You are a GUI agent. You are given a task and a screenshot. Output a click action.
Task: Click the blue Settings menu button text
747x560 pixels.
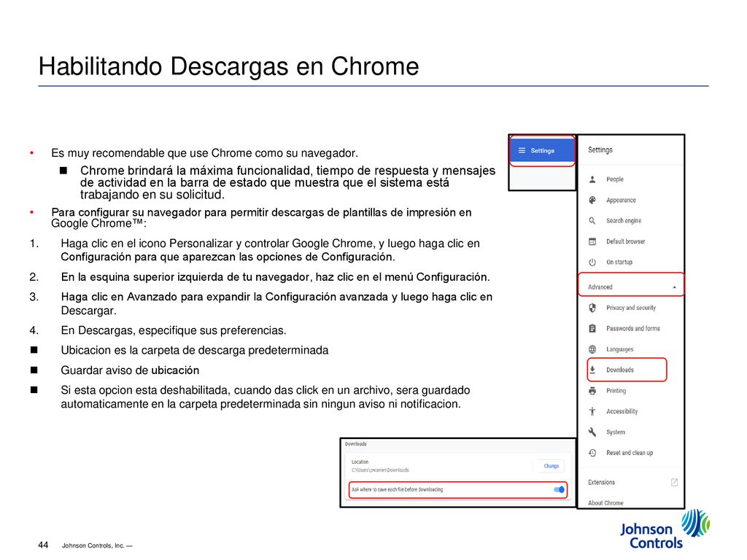(x=543, y=150)
